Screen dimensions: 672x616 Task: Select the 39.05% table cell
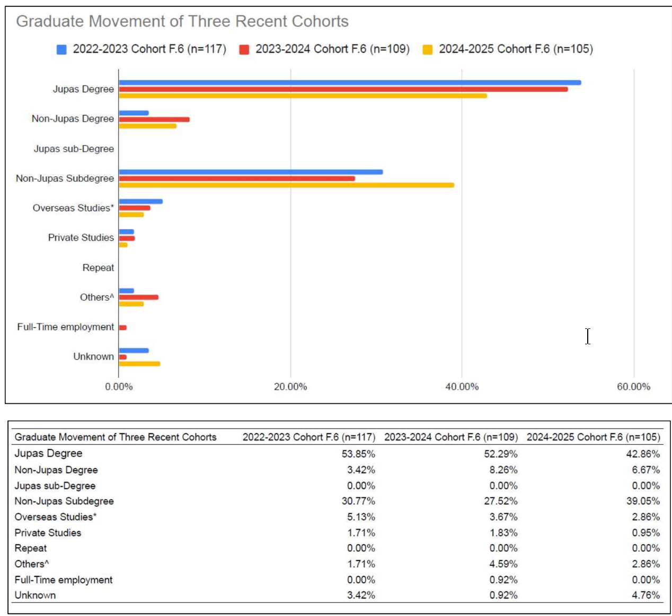pos(643,501)
